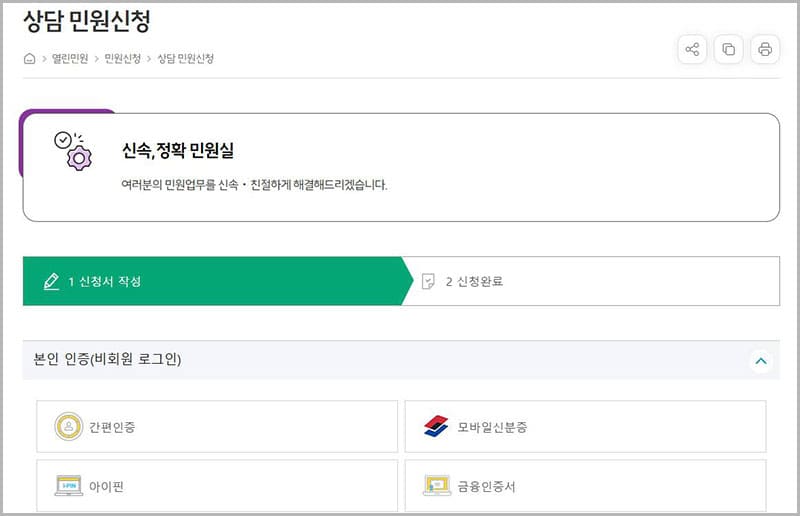Click the document icon on step 2
The image size is (800, 516).
(x=429, y=281)
